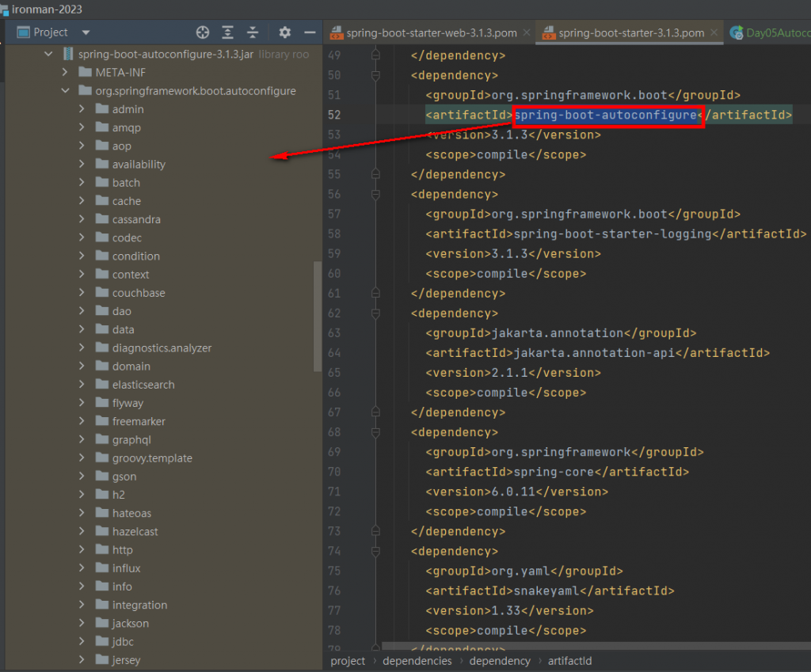
Task: Select the jersey package
Action: click(126, 660)
